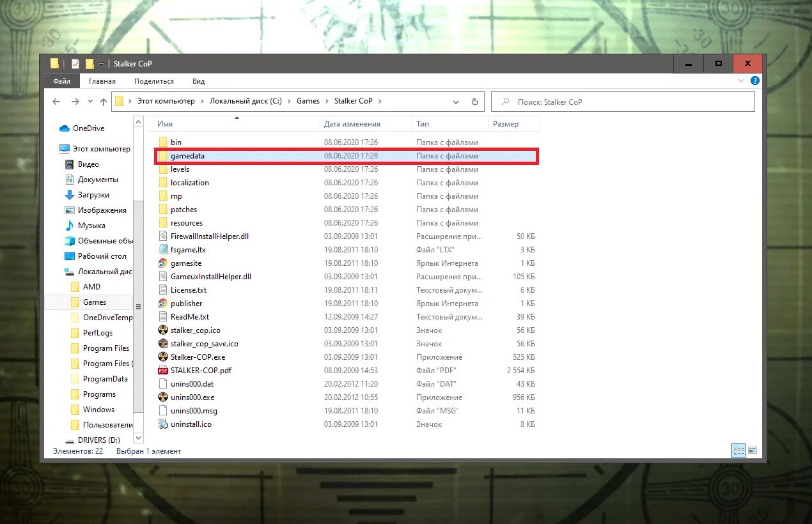Select the patches folder icon
This screenshot has width=812, height=524.
click(x=162, y=210)
